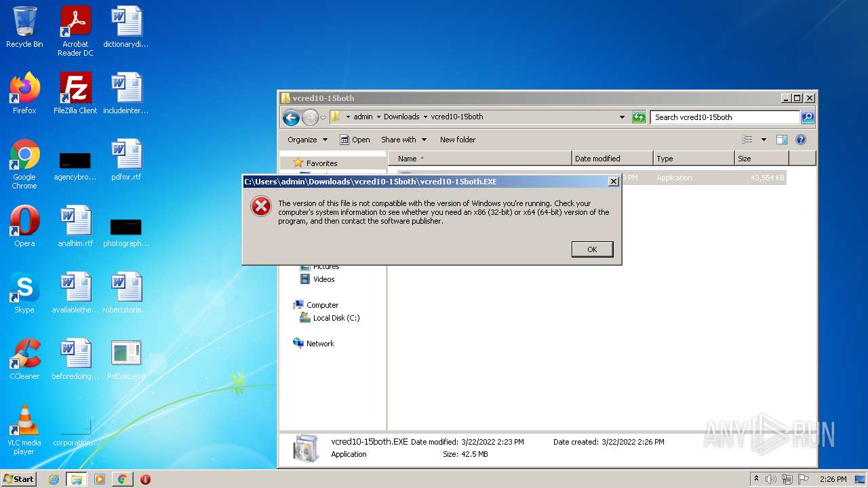
Task: Sort files by Date modified column
Action: pyautogui.click(x=612, y=159)
